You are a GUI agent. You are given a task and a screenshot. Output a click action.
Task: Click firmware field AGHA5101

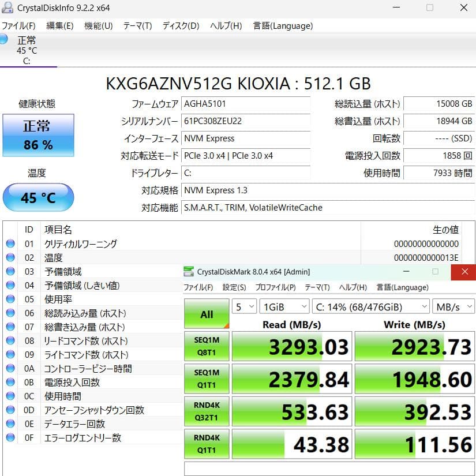tap(246, 104)
